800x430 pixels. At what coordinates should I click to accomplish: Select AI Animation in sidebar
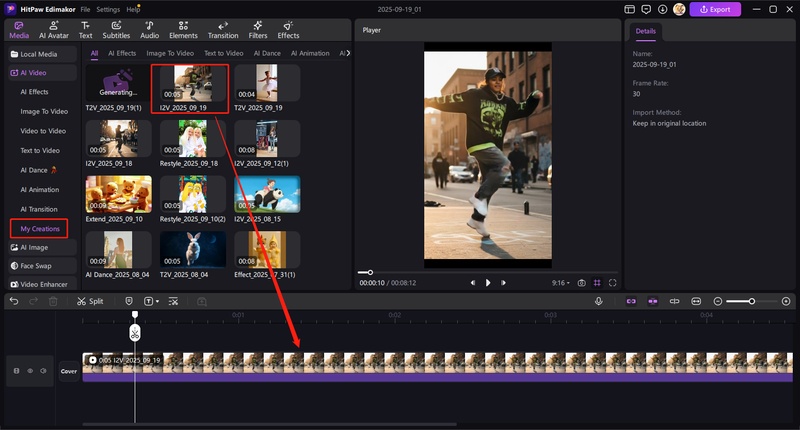click(x=40, y=190)
